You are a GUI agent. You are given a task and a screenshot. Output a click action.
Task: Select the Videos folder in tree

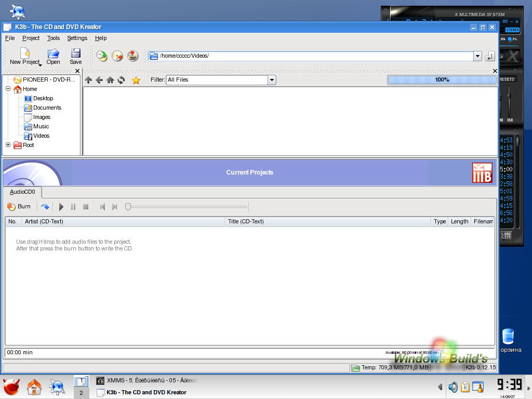point(37,136)
